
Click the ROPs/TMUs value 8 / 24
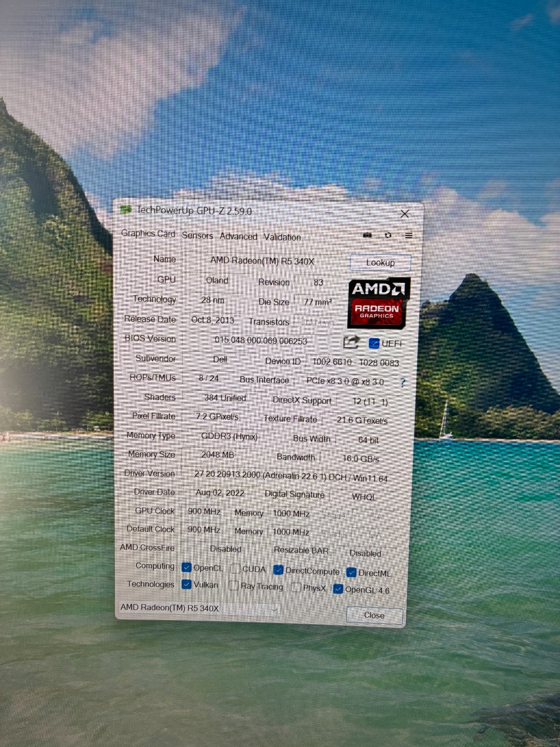pos(209,378)
